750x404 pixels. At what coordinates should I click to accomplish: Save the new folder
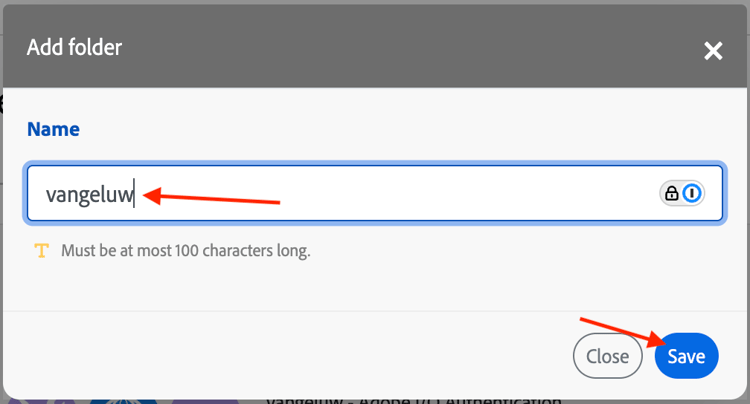(686, 356)
